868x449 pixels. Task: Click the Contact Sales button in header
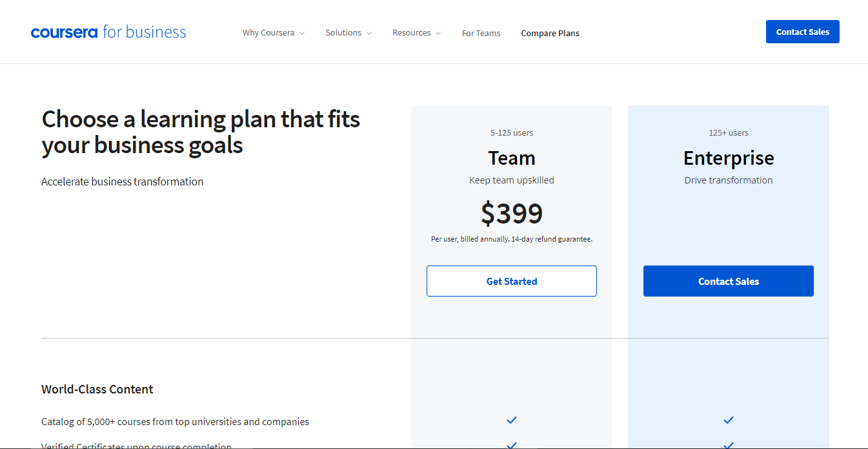(802, 32)
